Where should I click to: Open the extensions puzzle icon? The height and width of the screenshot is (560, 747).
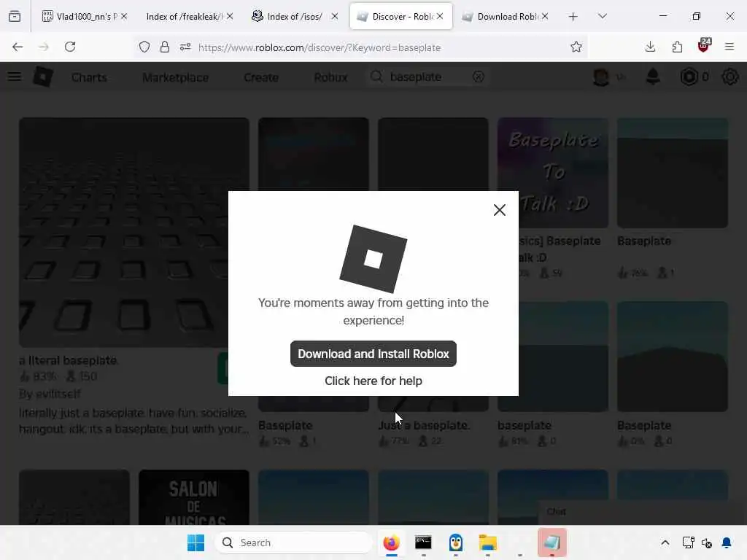click(677, 47)
